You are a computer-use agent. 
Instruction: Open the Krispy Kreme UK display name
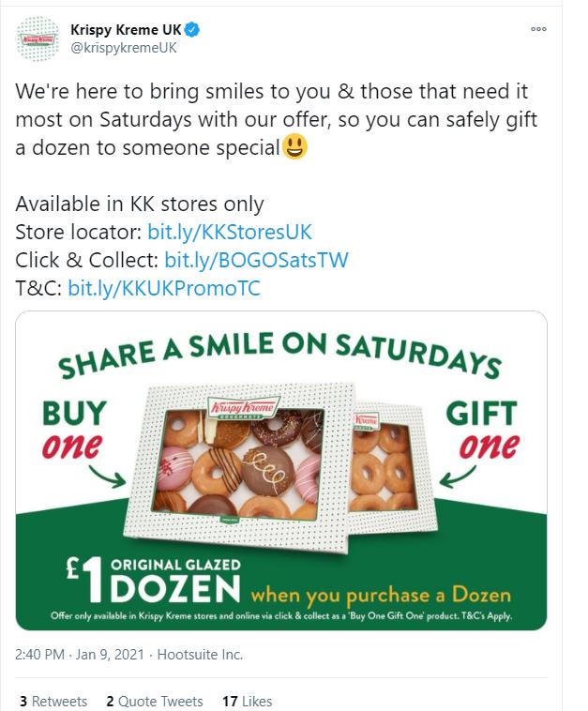[126, 30]
